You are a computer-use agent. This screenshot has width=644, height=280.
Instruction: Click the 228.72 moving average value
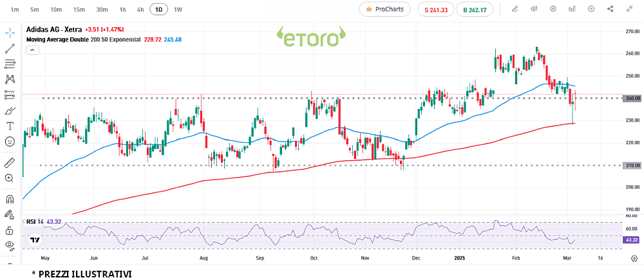click(152, 39)
